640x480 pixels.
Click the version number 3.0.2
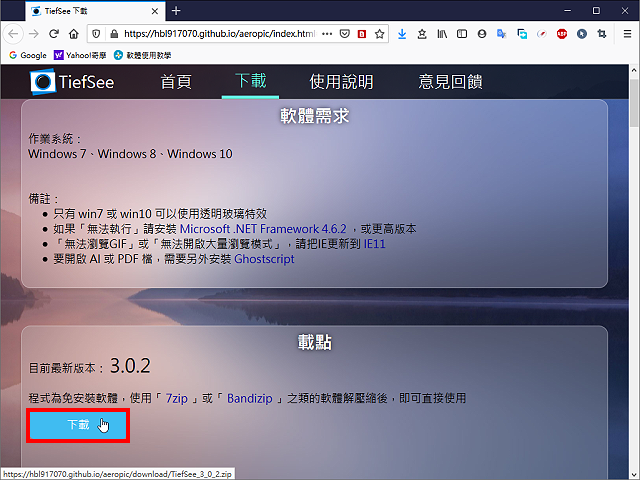130,366
